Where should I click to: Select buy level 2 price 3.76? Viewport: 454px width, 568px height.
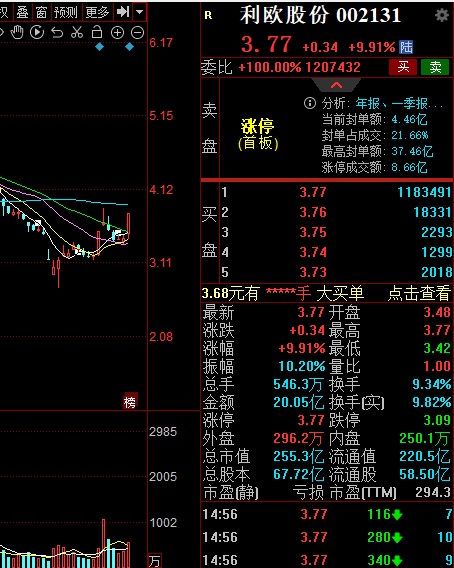[x=313, y=212]
